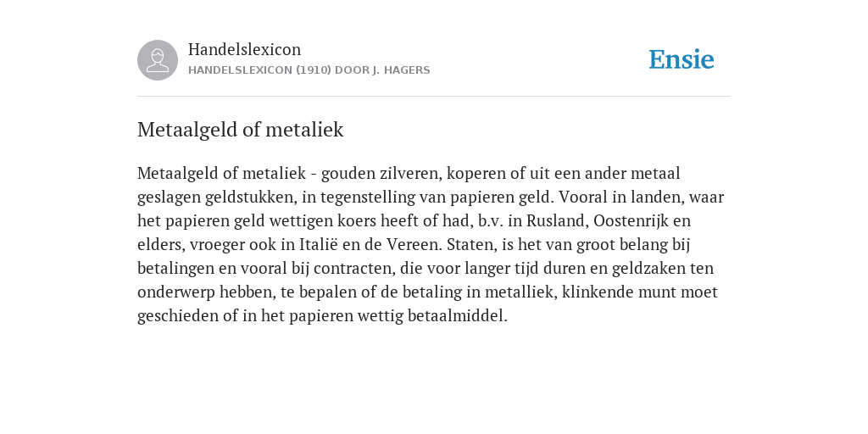868x434 pixels.
Task: Click the final word 'betaalmiddel' in the paragraph
Action: tap(455, 316)
